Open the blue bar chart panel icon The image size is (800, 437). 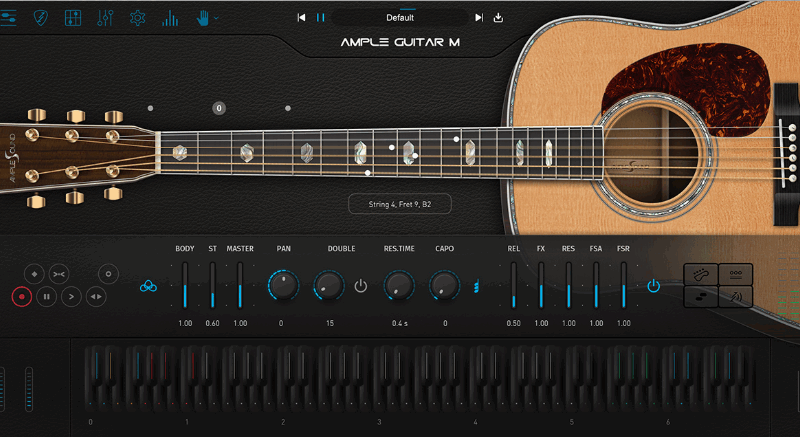tap(170, 19)
